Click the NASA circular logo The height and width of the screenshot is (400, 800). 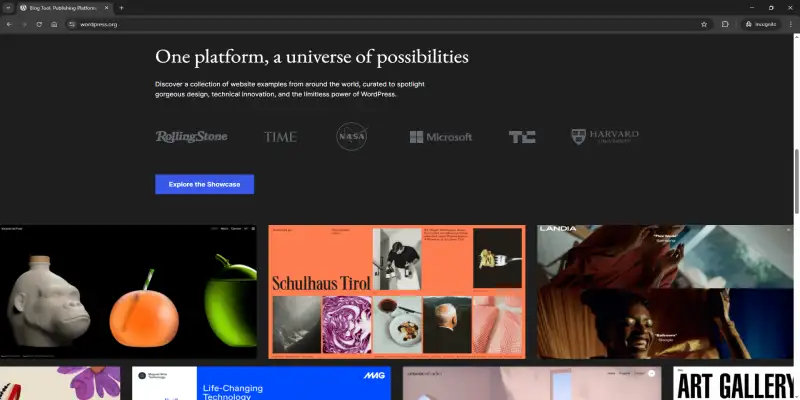pos(352,136)
